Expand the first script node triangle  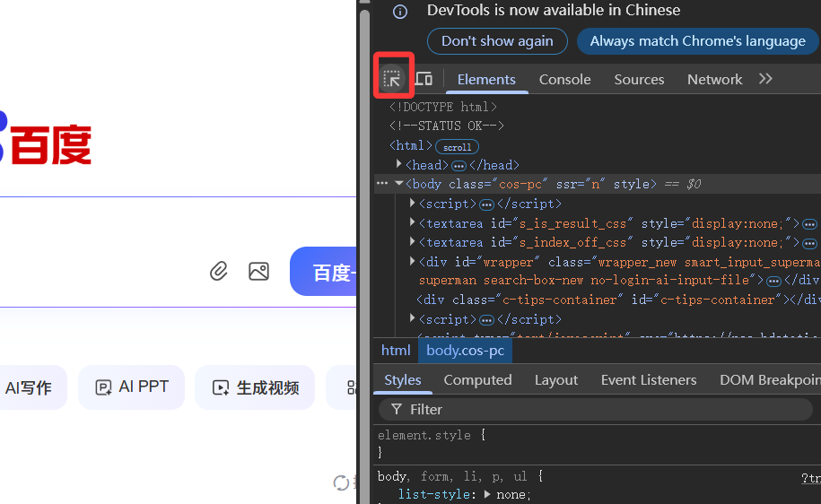point(413,203)
